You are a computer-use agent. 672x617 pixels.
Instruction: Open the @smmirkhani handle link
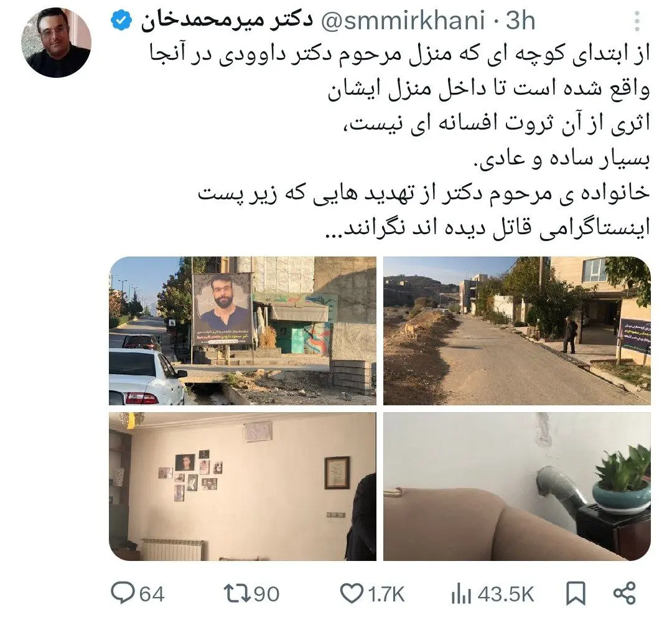click(x=403, y=21)
